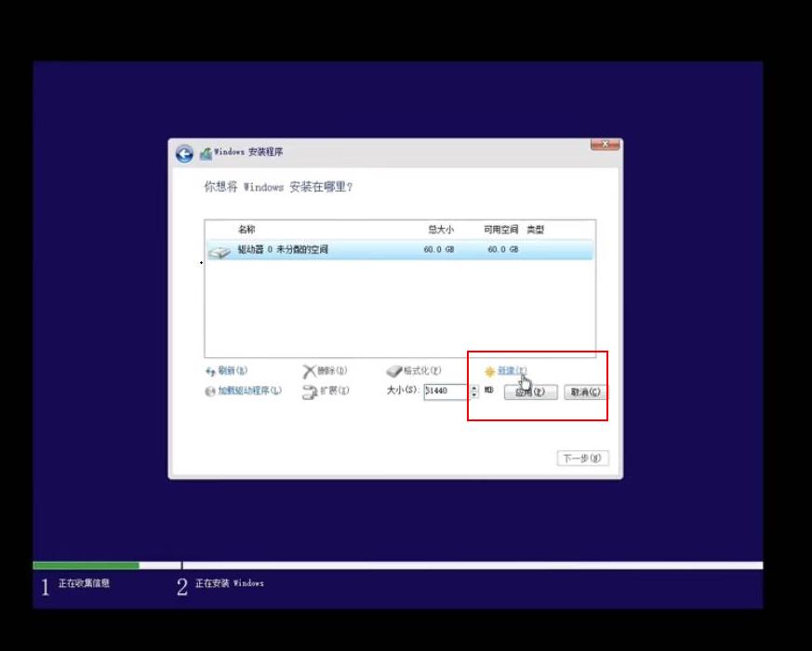Click the new partition star icon
This screenshot has height=651, width=812.
(489, 371)
